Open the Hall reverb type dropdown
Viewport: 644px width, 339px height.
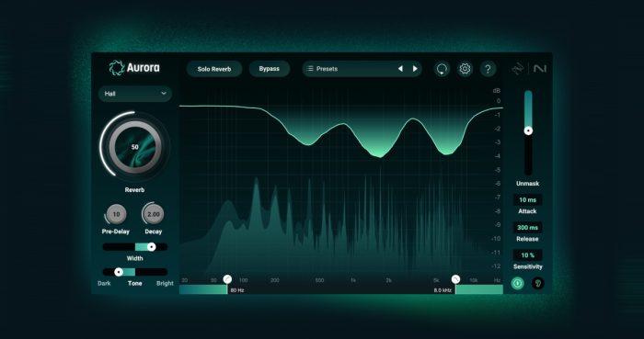coord(134,94)
